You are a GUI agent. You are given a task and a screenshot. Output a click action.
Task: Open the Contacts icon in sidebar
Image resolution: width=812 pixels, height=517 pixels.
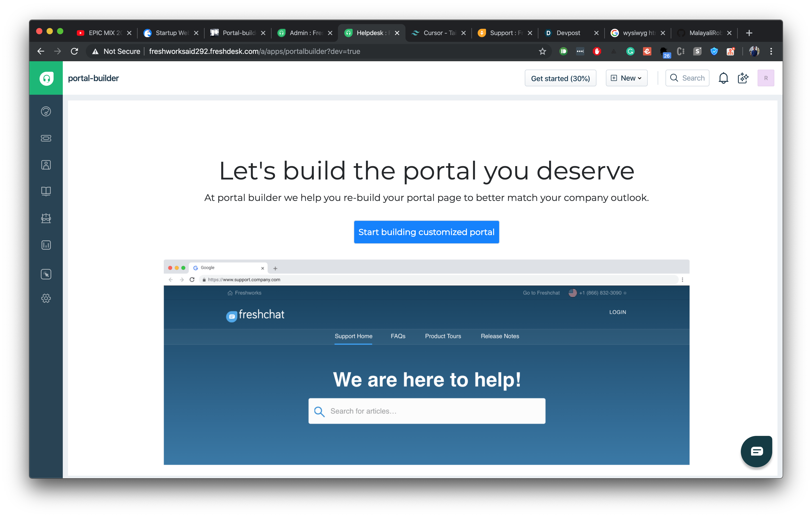click(x=46, y=165)
